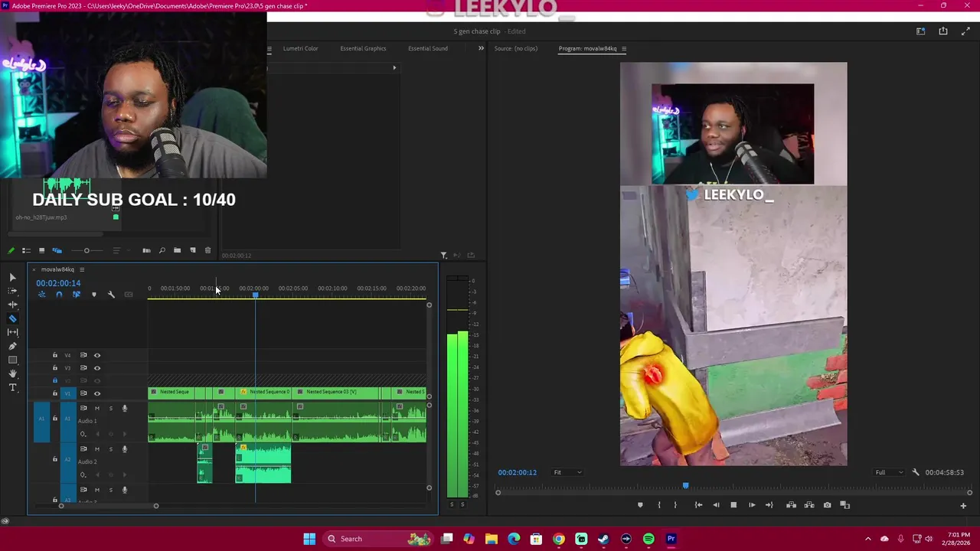Add marker in Program monitor transport
Viewport: 980px width, 551px height.
(640, 505)
